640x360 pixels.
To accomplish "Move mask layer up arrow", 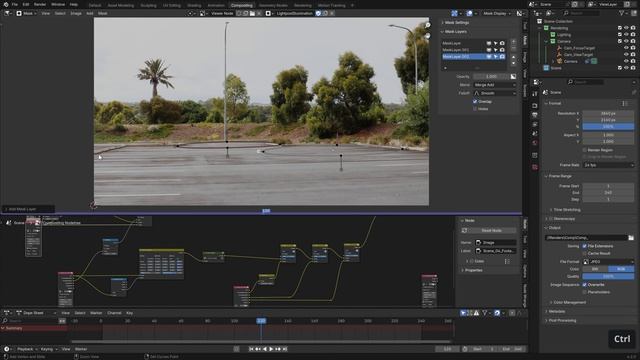I will click(513, 57).
